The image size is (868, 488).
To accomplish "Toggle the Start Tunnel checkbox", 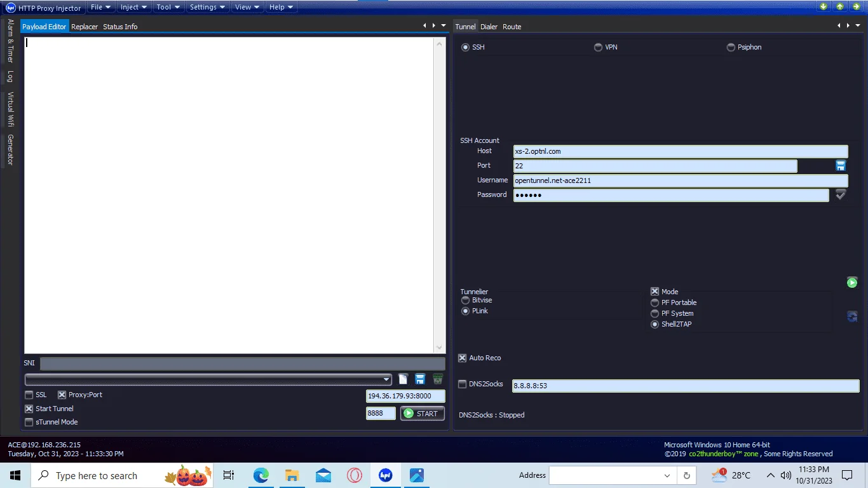I will click(29, 409).
